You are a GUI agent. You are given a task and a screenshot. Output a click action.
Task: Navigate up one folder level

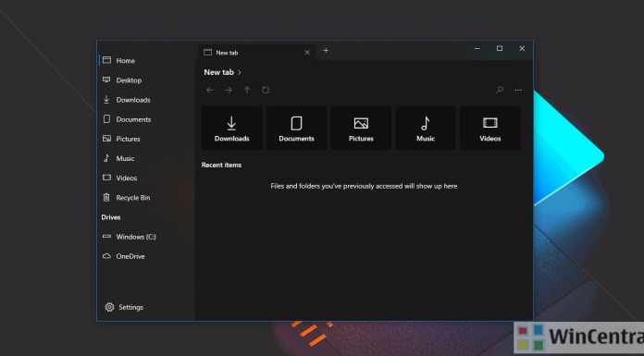coord(247,90)
